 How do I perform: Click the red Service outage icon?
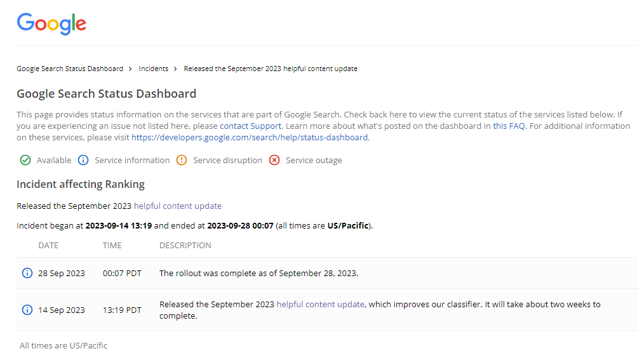pos(274,160)
